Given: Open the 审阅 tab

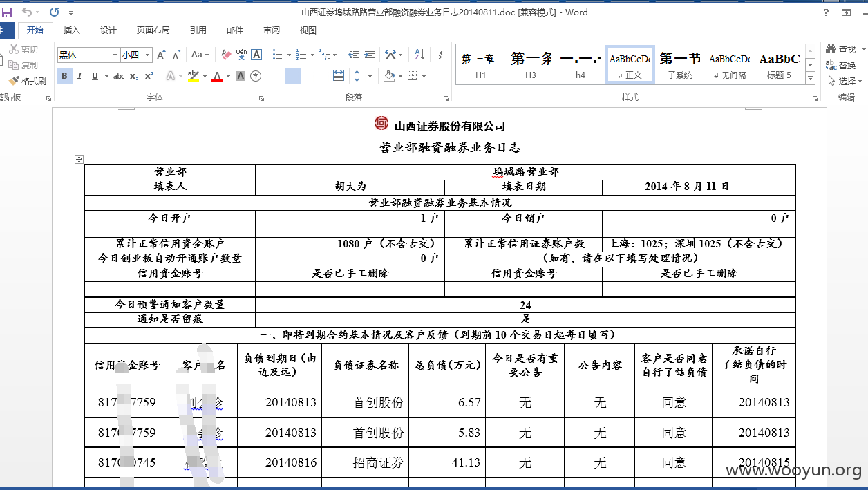Looking at the screenshot, I should (272, 30).
